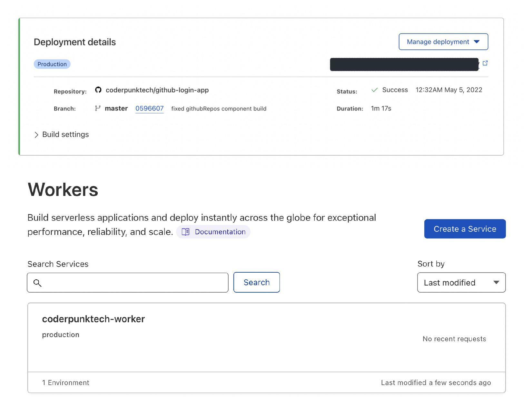The height and width of the screenshot is (417, 532).
Task: Open the coderpunktech-worker service
Action: (x=93, y=319)
